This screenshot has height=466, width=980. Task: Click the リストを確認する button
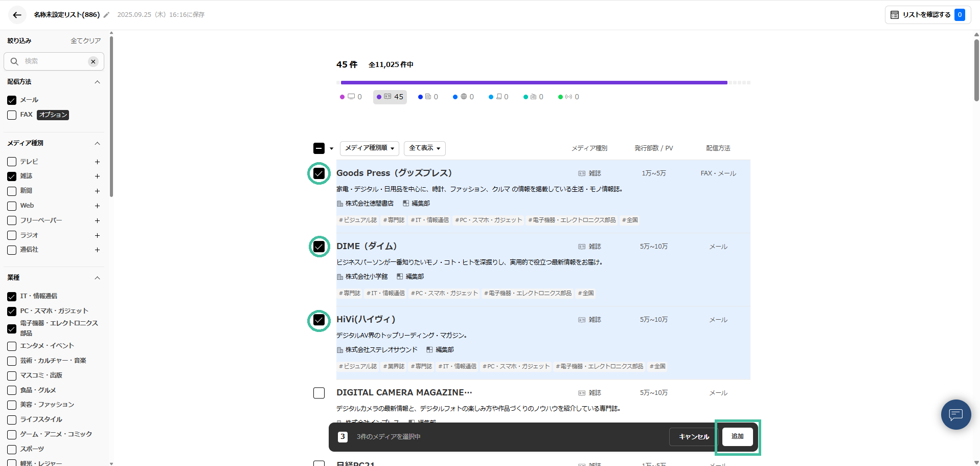click(927, 15)
